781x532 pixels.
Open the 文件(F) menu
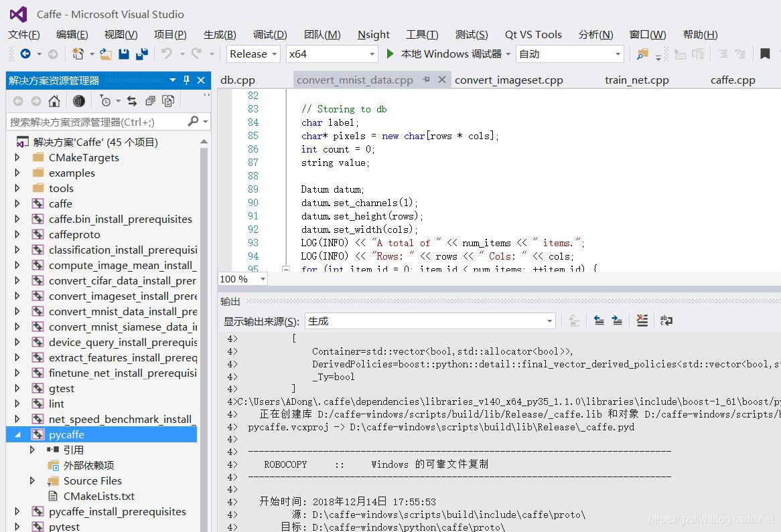point(24,34)
